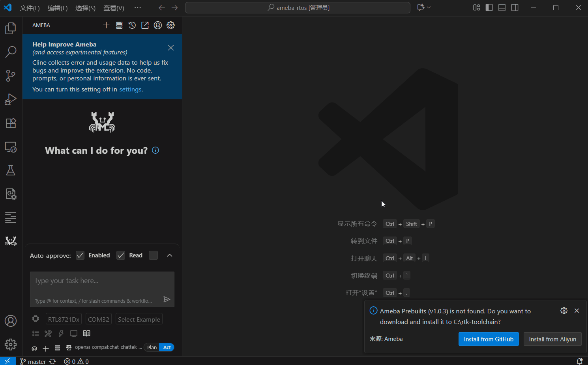Switch to Plan mode

(x=152, y=347)
